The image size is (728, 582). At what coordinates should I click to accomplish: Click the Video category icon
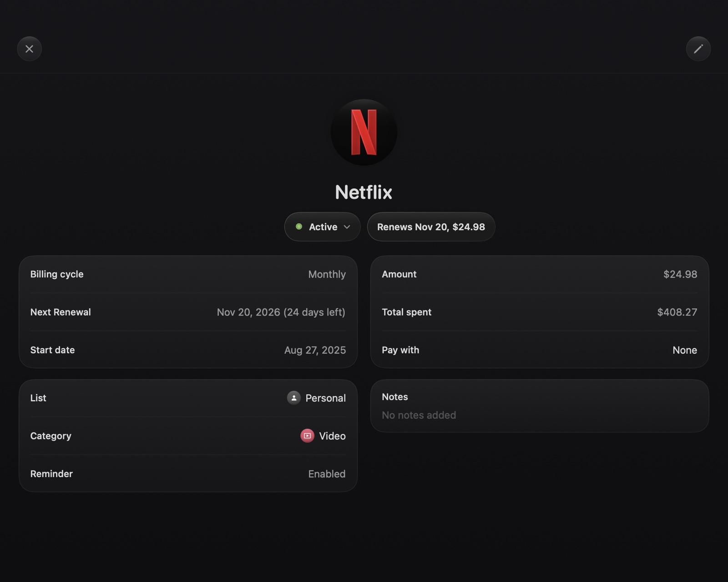coord(308,436)
